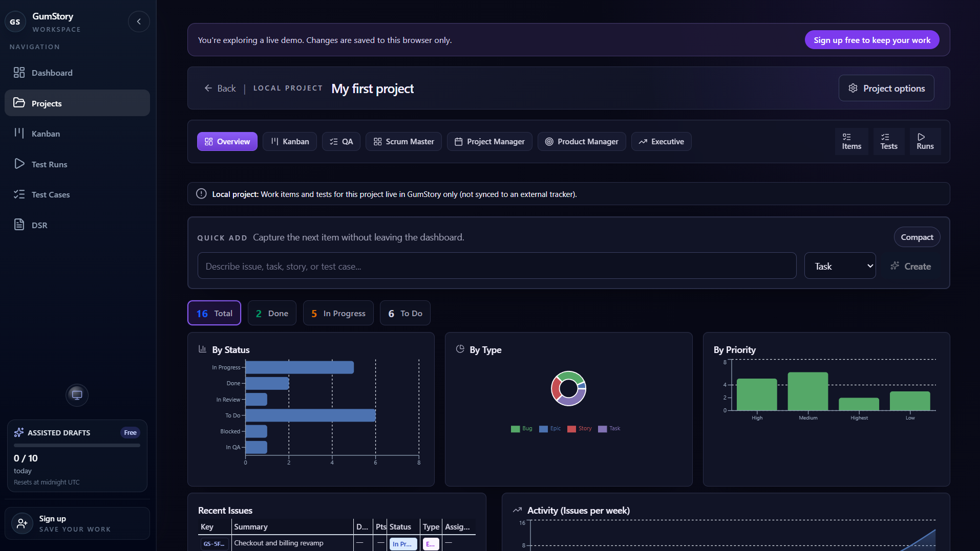Click Activity trend icon

(x=517, y=510)
